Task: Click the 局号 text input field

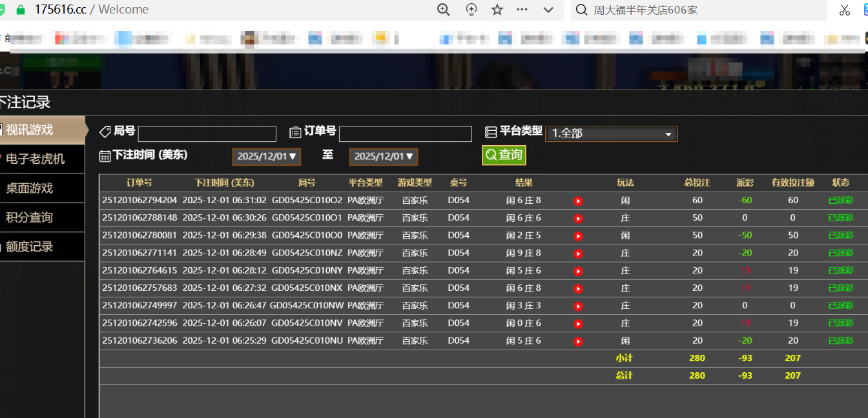Action: (x=207, y=134)
